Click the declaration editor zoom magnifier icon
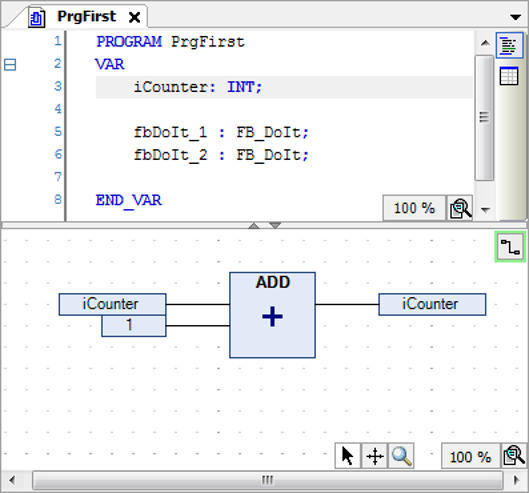The width and height of the screenshot is (529, 493). 460,208
